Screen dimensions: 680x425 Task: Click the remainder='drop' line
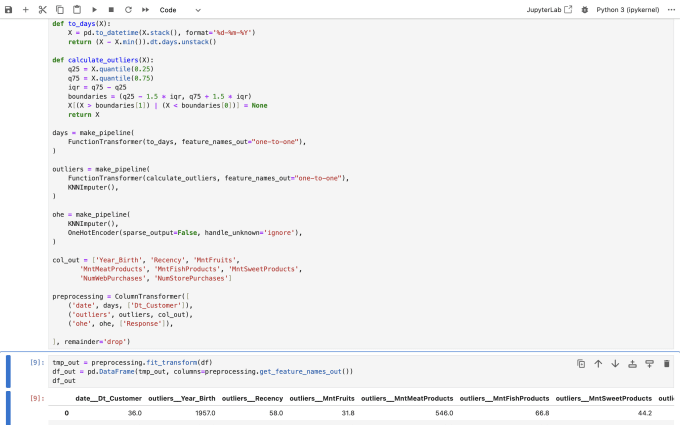pos(91,342)
